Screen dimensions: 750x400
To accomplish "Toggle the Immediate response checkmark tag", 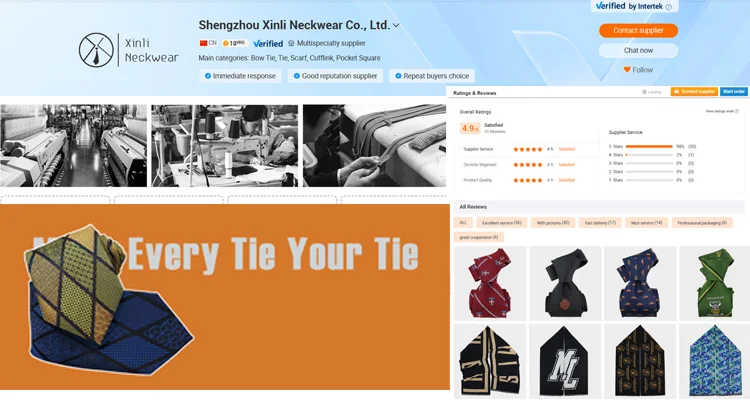I will [x=240, y=76].
